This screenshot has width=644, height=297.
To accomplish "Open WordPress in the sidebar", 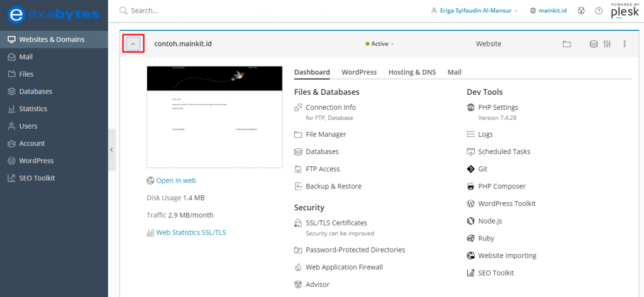I will click(x=54, y=161).
